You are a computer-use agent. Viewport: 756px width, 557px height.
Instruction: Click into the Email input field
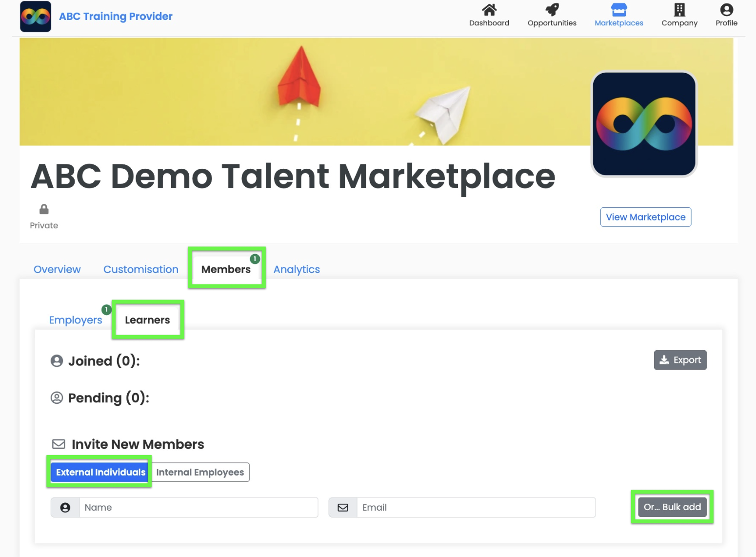476,508
